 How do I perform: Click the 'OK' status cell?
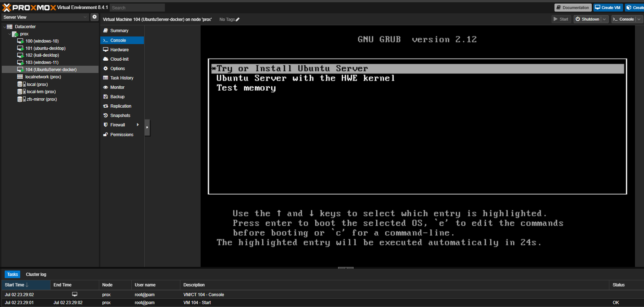pyautogui.click(x=616, y=303)
